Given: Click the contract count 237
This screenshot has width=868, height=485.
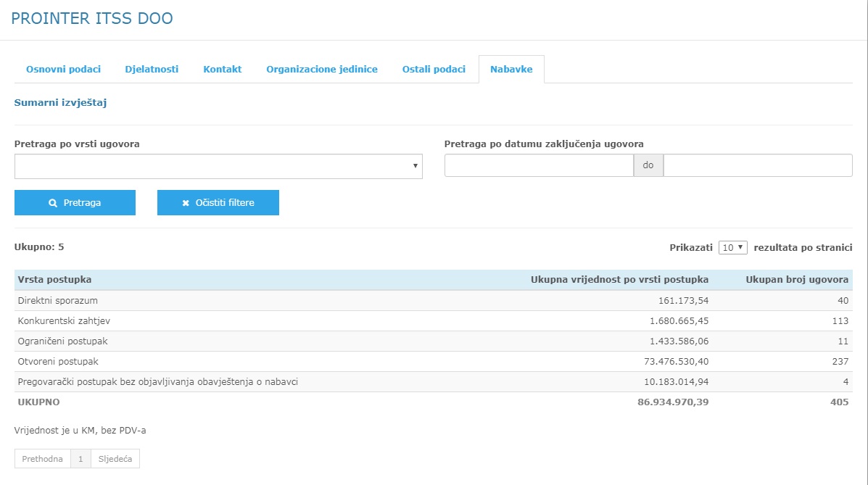Looking at the screenshot, I should coord(840,362).
